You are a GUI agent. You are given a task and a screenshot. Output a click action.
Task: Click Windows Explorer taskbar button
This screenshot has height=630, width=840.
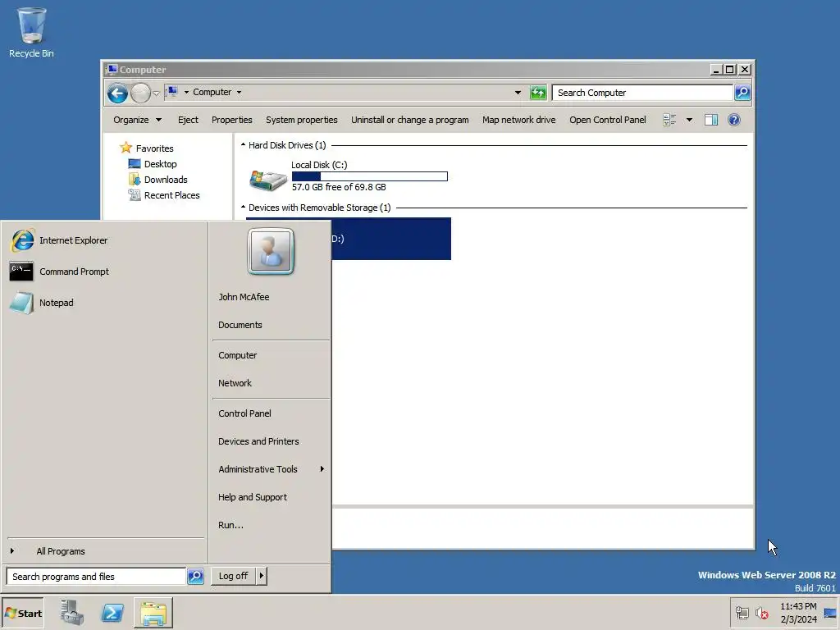[x=153, y=613]
